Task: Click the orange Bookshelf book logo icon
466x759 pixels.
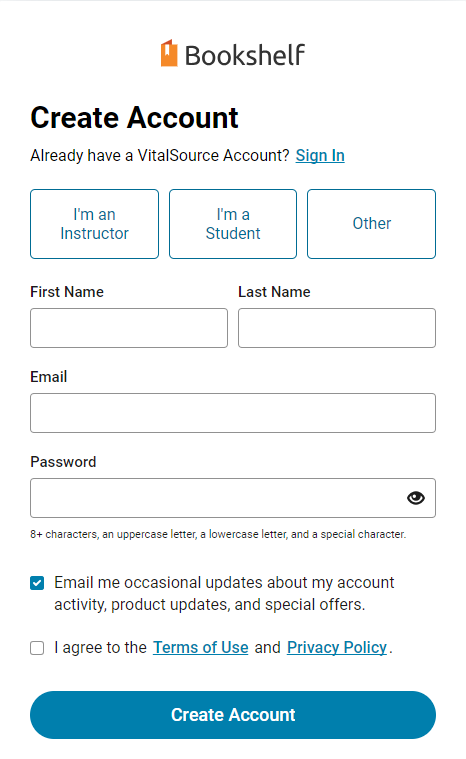Action: click(x=169, y=53)
